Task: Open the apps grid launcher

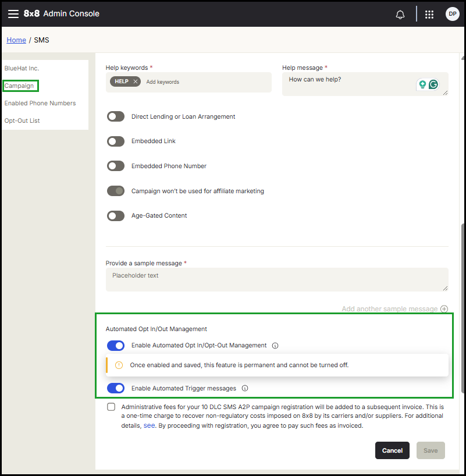Action: 429,15
